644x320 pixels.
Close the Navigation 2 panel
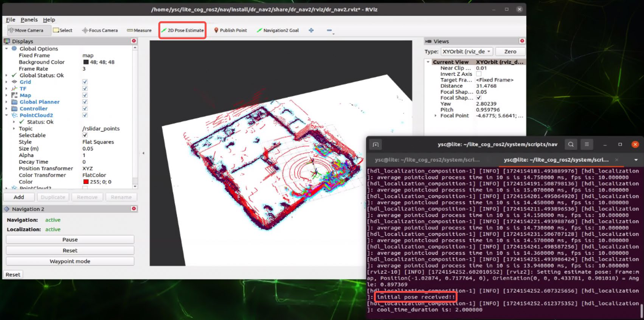click(x=133, y=209)
